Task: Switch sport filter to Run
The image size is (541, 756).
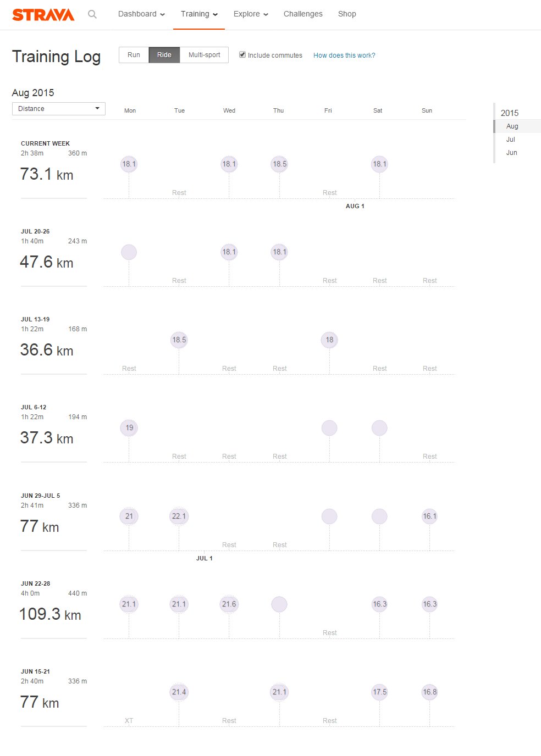Action: click(133, 54)
